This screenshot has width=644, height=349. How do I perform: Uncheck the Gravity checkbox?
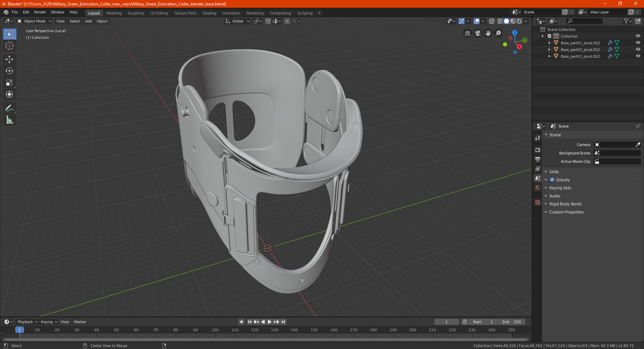point(552,180)
